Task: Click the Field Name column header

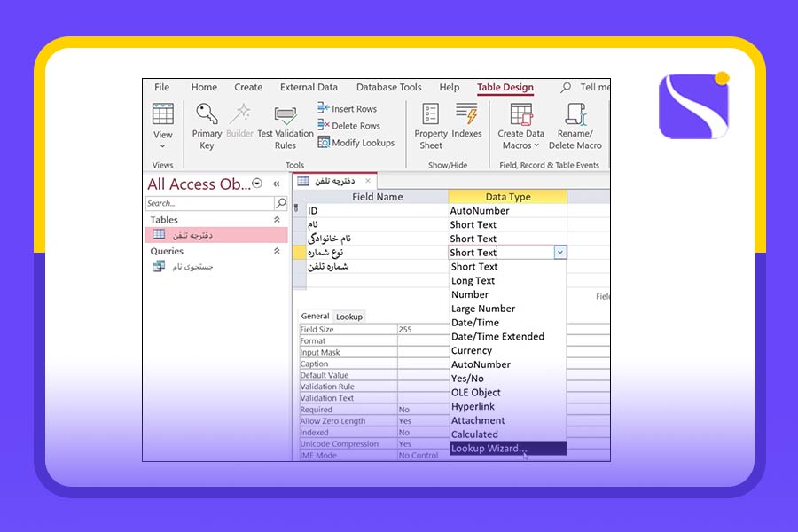Action: tap(377, 197)
